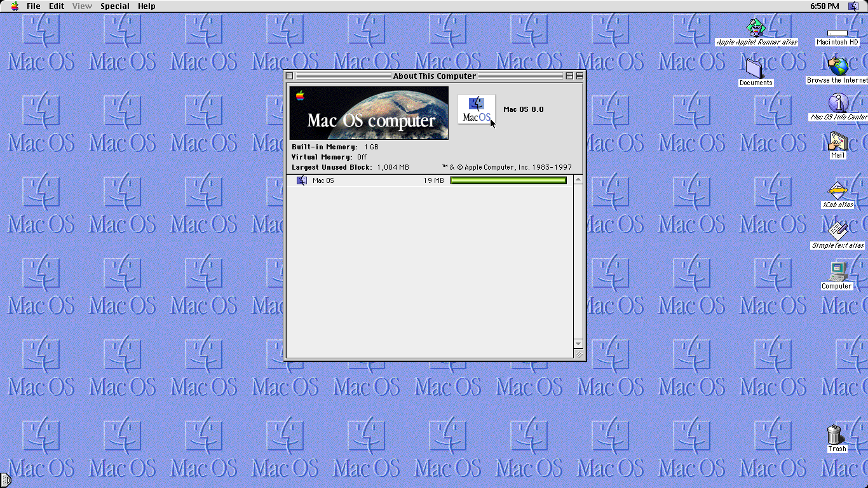Click the Control Strip tab at the screen edge
Viewport: 868px width, 488px height.
tap(5, 480)
